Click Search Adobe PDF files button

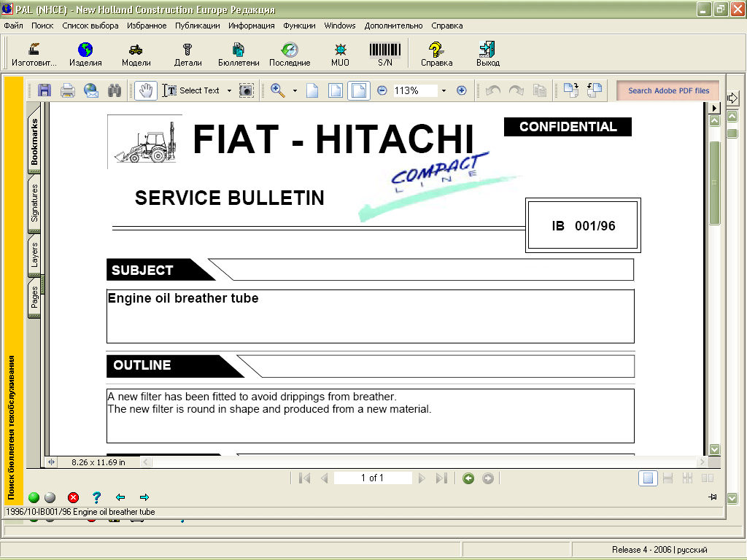coord(668,90)
